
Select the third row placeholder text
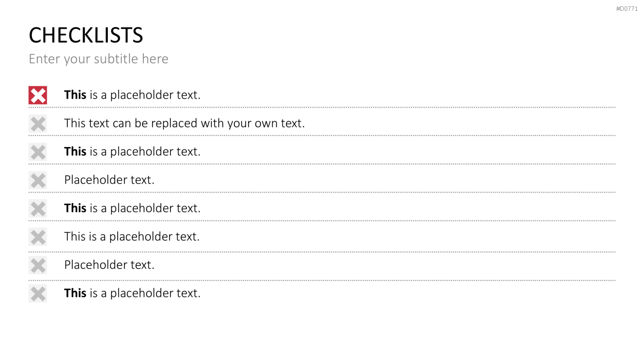(132, 151)
